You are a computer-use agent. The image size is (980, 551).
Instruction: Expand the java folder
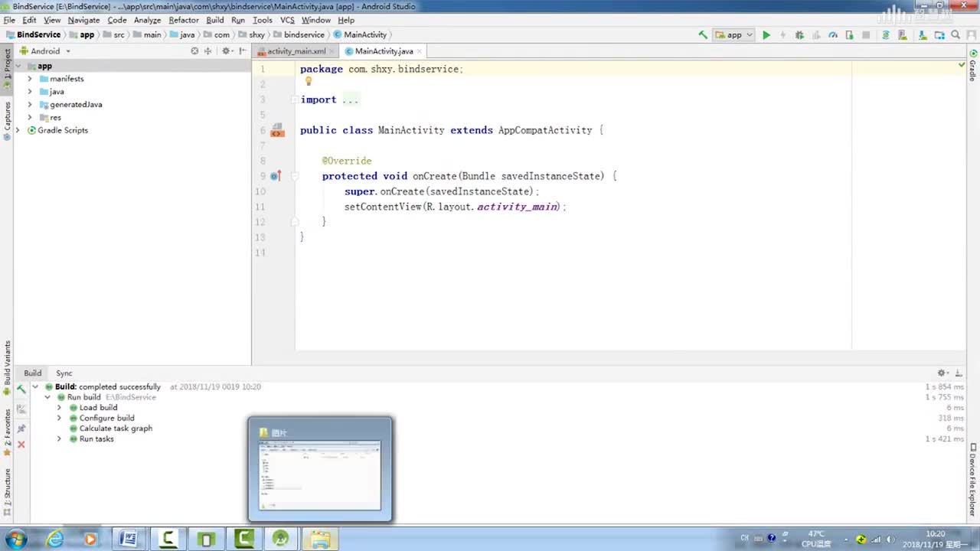[x=30, y=92]
